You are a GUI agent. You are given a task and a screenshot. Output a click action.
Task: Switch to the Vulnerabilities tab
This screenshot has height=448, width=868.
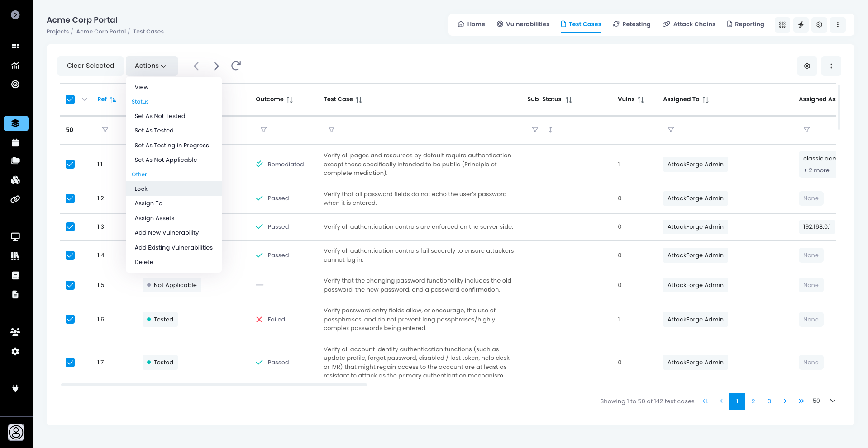(523, 24)
